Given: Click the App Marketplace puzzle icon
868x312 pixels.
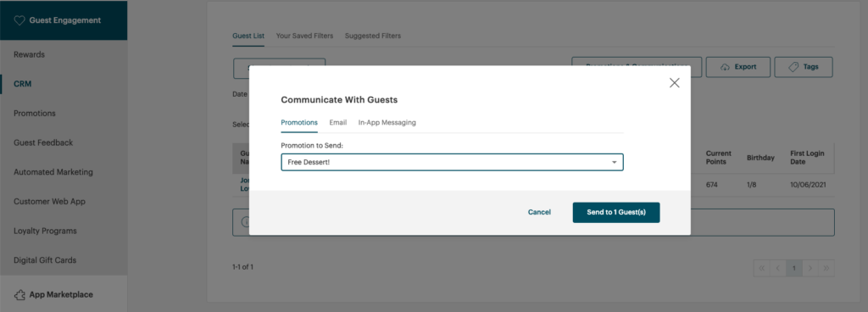Looking at the screenshot, I should coord(19,295).
